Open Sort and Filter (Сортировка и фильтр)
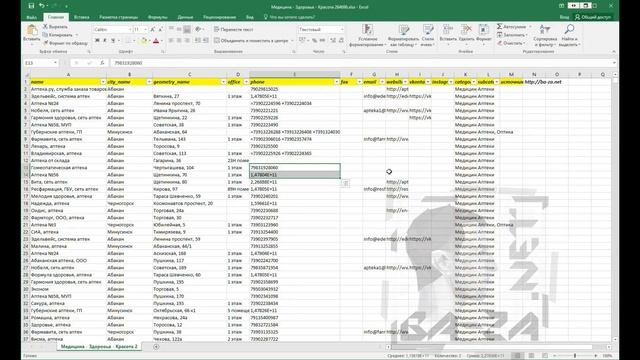This screenshot has width=640, height=360. (545, 35)
